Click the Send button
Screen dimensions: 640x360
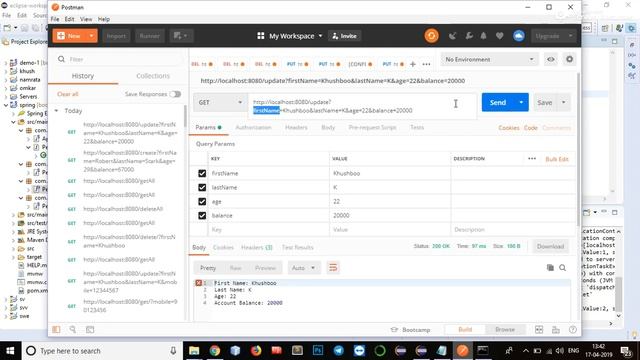498,102
